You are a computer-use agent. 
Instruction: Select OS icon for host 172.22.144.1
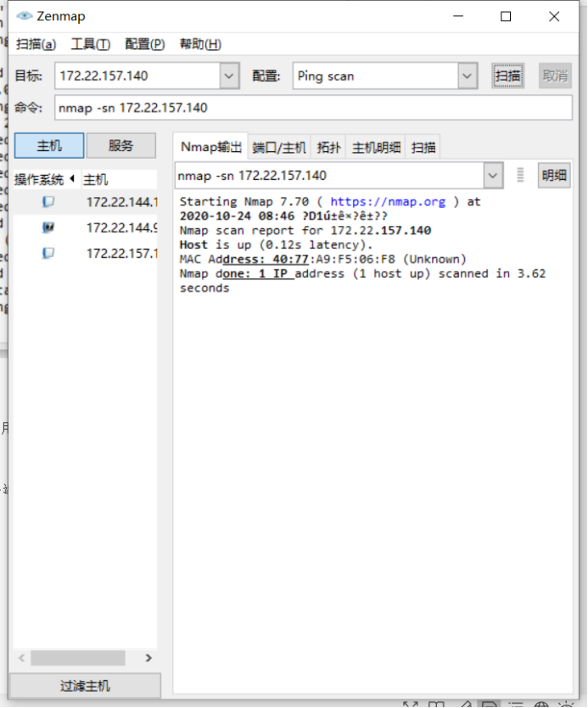pyautogui.click(x=48, y=201)
